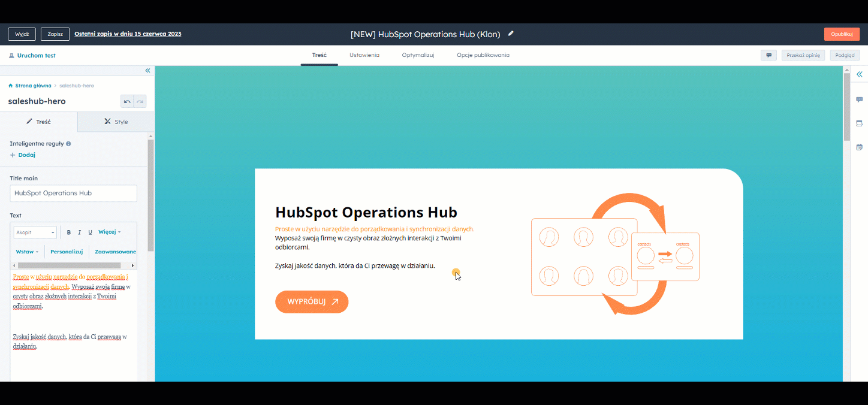Click the Podgląd preview button
The image size is (868, 405).
[x=845, y=55]
